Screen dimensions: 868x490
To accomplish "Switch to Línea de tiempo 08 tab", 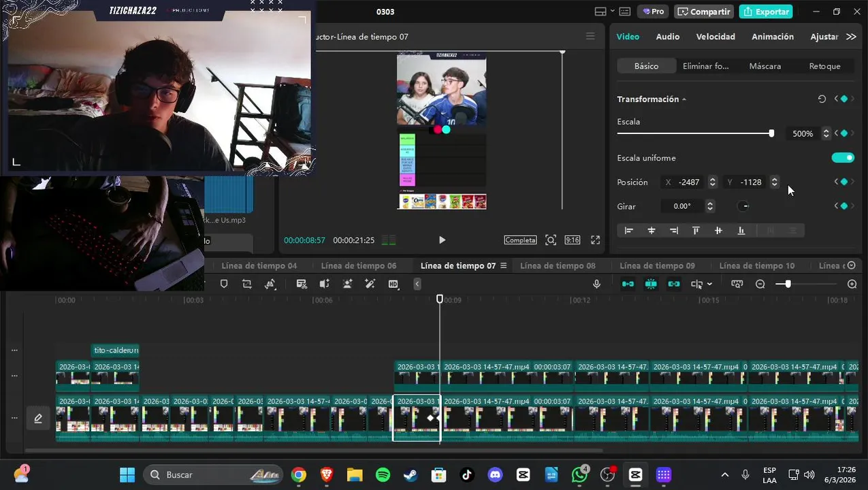I will [x=558, y=265].
